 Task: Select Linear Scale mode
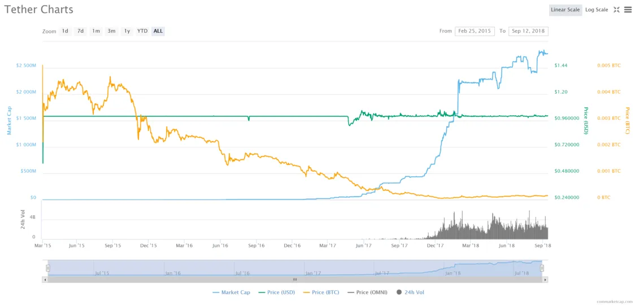565,10
